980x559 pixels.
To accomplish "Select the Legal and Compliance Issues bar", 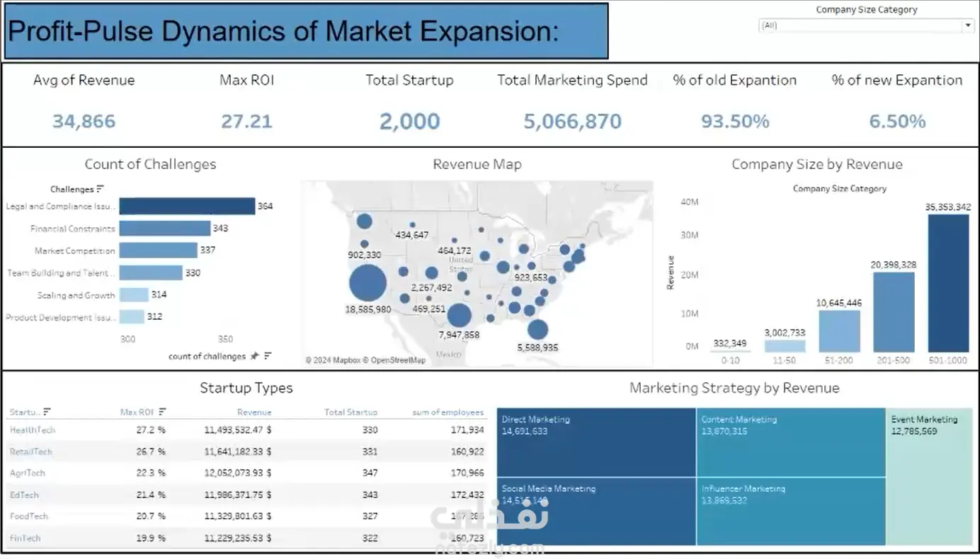I will pyautogui.click(x=187, y=206).
